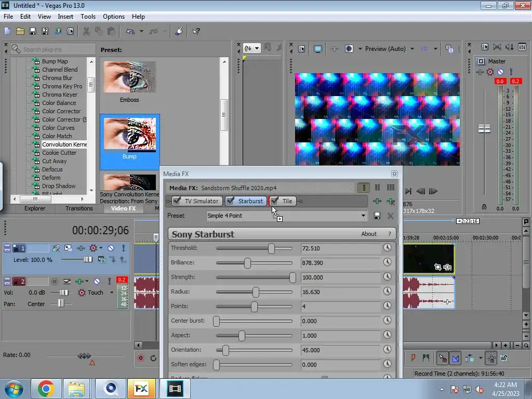The image size is (532, 399).
Task: Mute audio track 2
Action: 97,281
